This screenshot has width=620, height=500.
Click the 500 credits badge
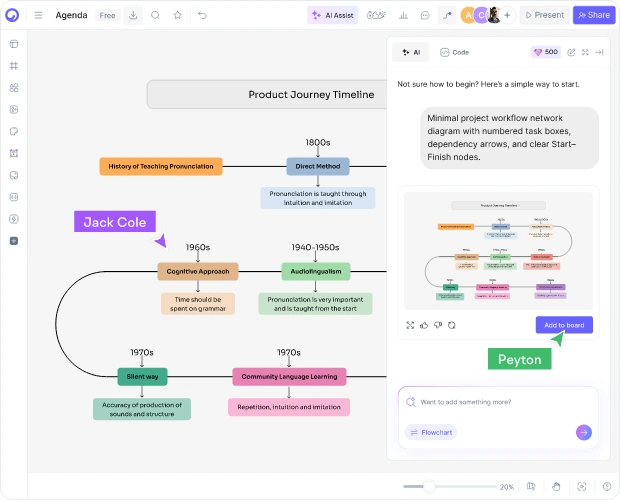coord(546,52)
